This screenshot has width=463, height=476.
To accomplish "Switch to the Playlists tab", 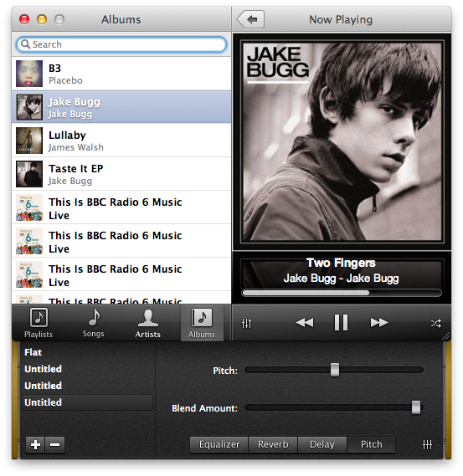I will coord(39,323).
